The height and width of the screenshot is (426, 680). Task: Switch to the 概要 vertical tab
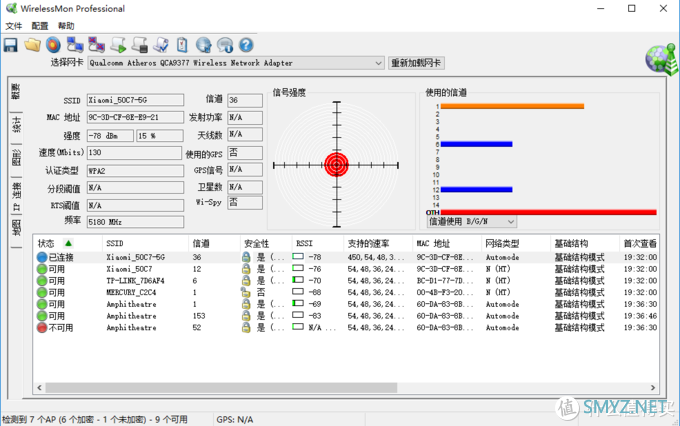pyautogui.click(x=16, y=92)
